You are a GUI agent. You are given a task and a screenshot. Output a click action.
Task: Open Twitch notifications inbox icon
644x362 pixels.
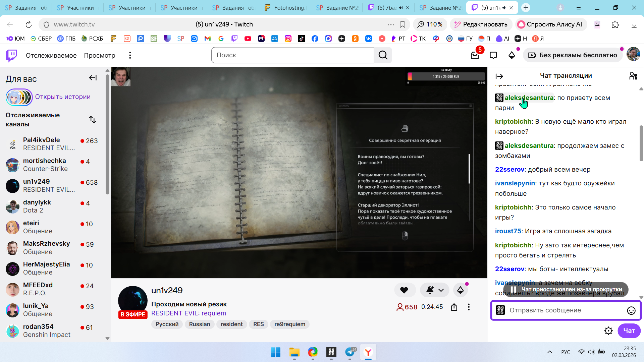click(475, 55)
